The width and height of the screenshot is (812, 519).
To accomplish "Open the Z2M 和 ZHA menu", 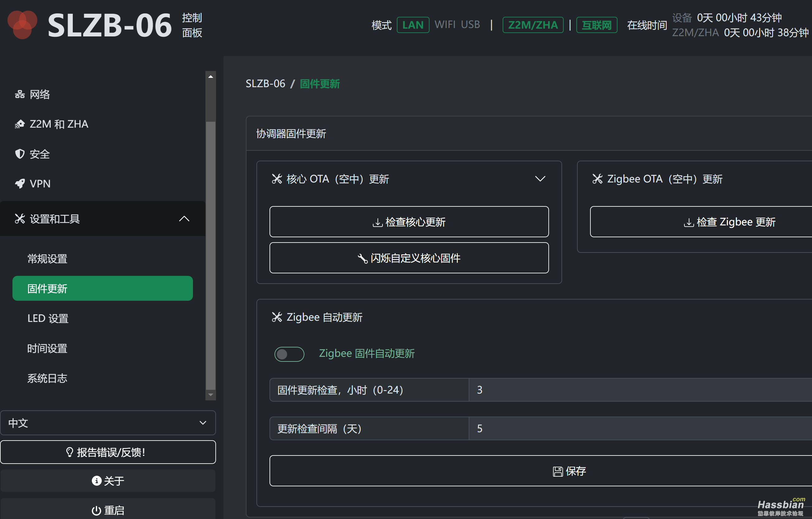I will [51, 124].
